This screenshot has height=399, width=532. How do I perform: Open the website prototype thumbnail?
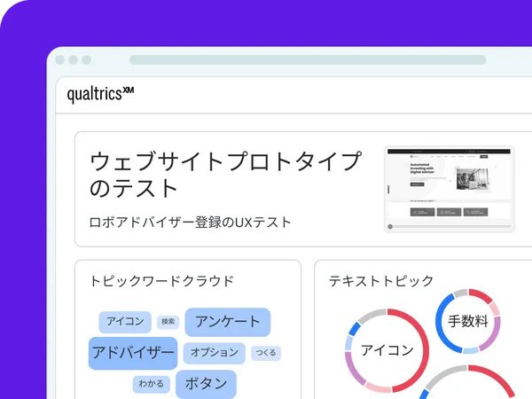[x=450, y=189]
